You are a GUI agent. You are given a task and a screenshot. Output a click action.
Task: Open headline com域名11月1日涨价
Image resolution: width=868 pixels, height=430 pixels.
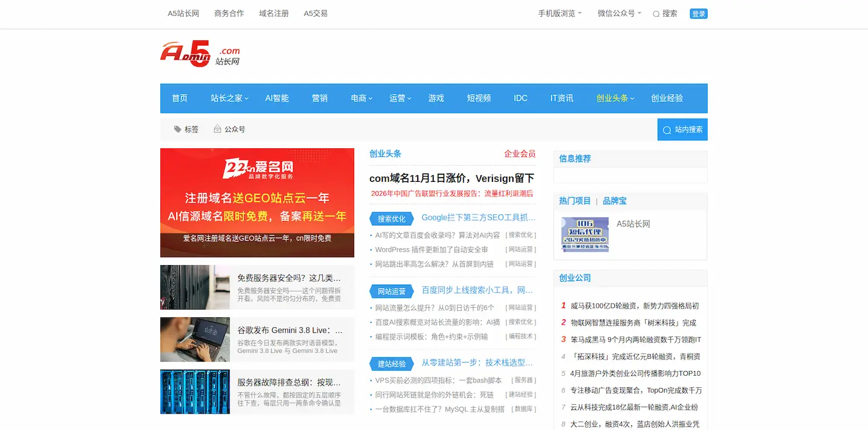452,178
